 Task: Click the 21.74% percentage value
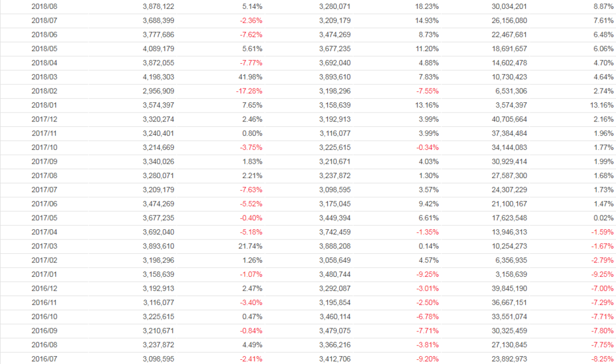pos(251,246)
